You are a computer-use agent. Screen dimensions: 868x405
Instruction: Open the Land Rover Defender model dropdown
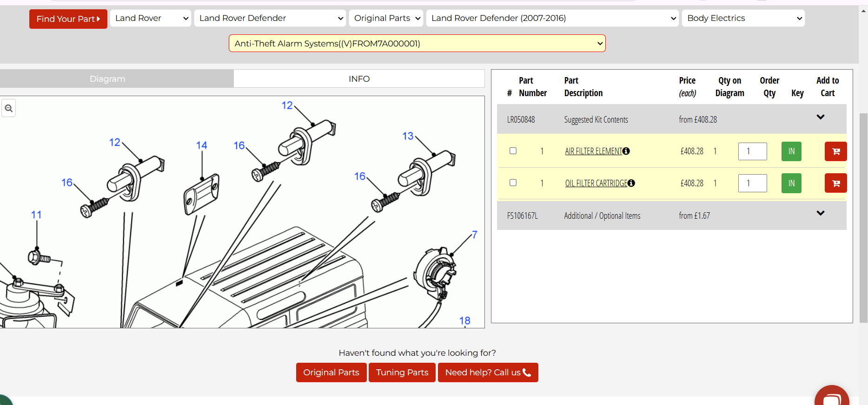[x=270, y=18]
